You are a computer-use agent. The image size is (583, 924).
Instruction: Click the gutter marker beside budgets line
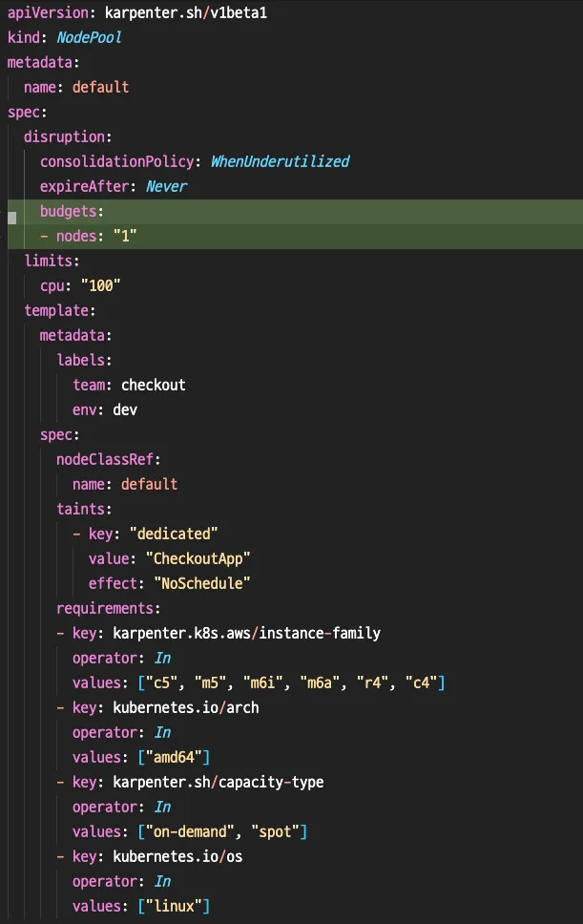(x=11, y=218)
